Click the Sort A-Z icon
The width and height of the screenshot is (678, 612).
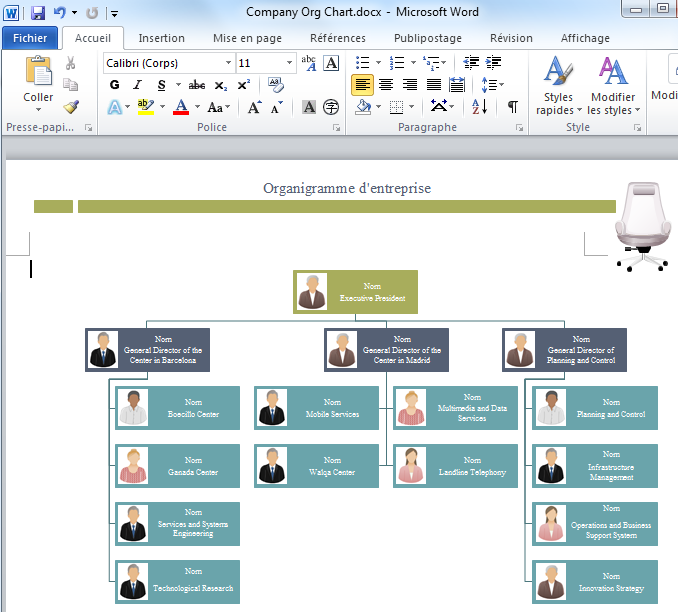coord(480,107)
